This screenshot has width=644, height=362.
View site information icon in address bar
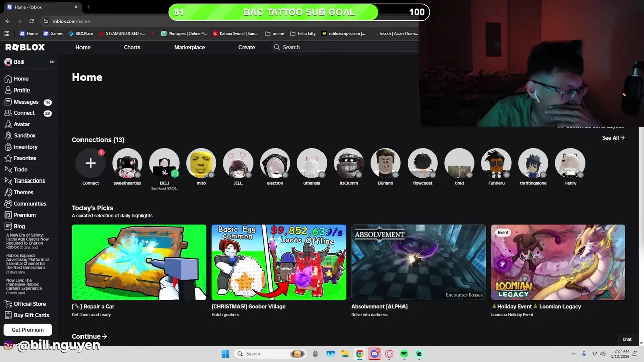pos(46,21)
